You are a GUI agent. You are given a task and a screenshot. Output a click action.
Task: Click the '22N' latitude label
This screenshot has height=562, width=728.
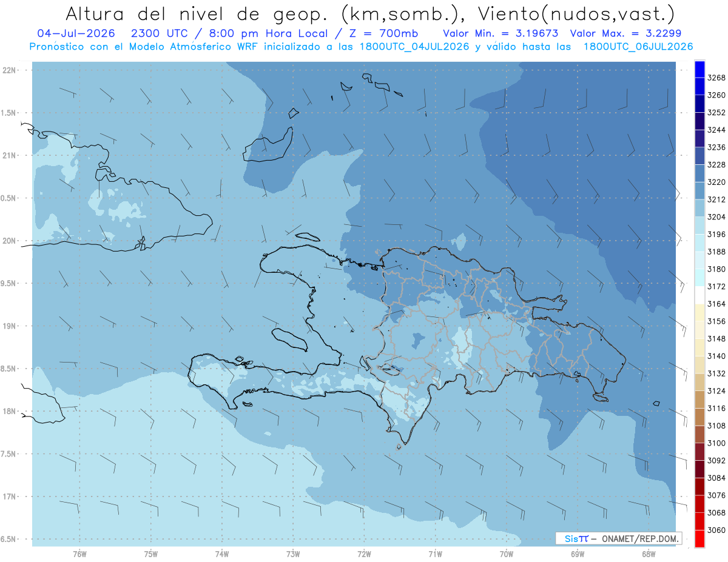point(9,70)
